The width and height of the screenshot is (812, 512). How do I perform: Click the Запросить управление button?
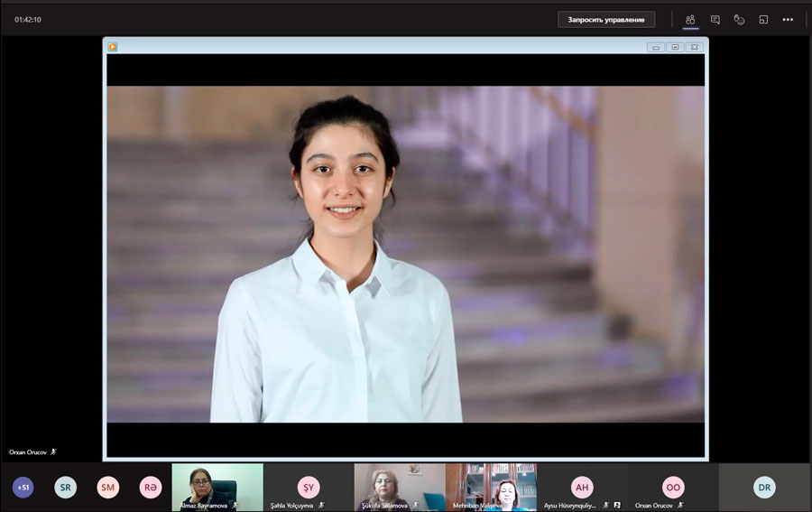[605, 20]
